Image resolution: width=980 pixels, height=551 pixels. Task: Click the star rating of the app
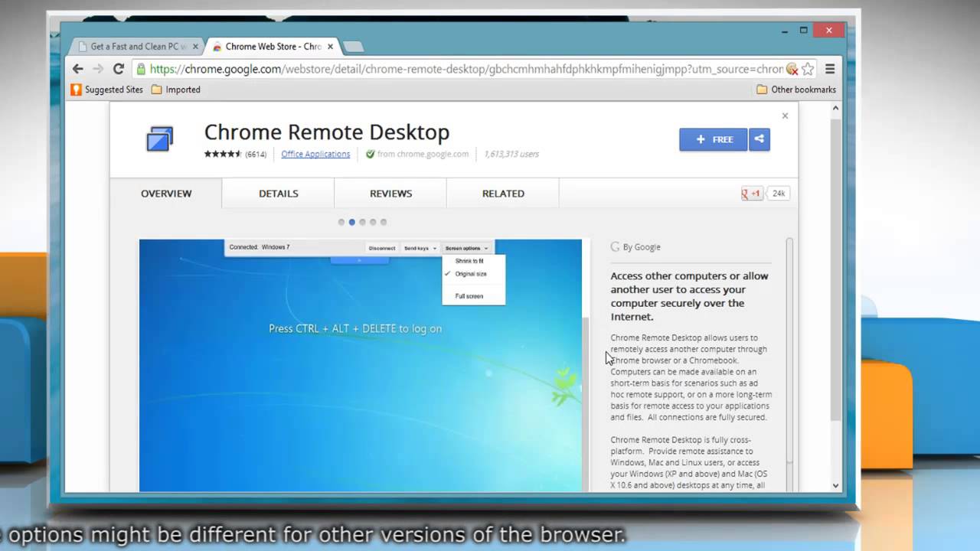tap(223, 154)
